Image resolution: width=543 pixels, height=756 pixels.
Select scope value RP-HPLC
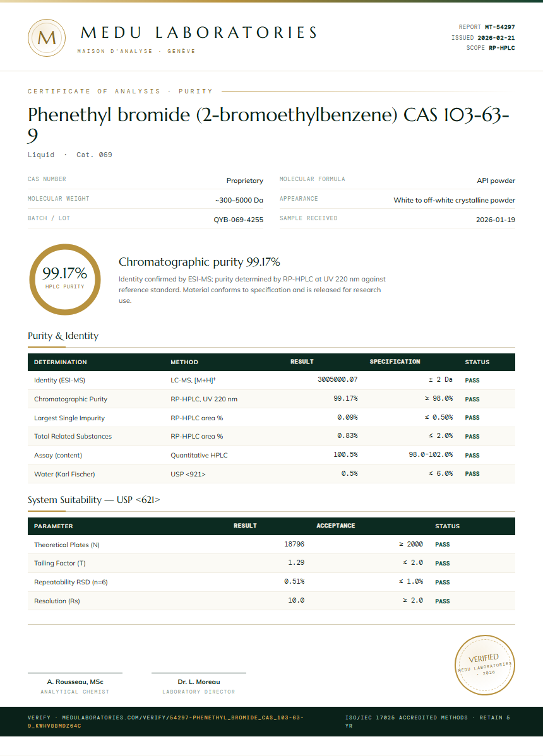tap(501, 48)
